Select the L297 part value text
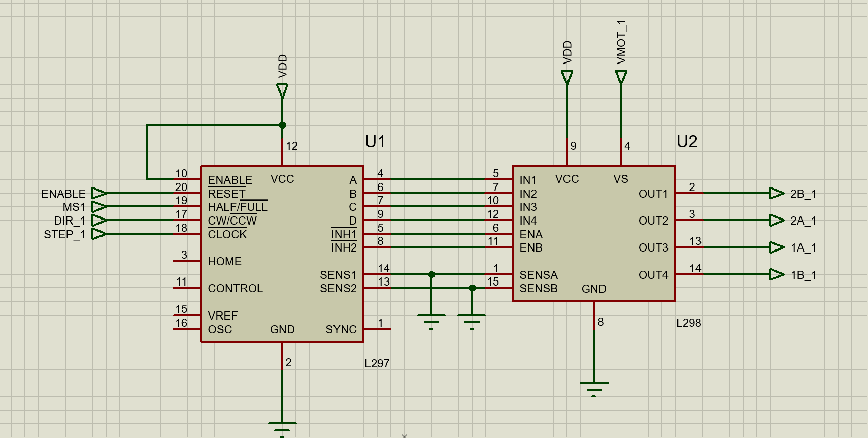Screen dimensions: 868x438 pos(377,363)
